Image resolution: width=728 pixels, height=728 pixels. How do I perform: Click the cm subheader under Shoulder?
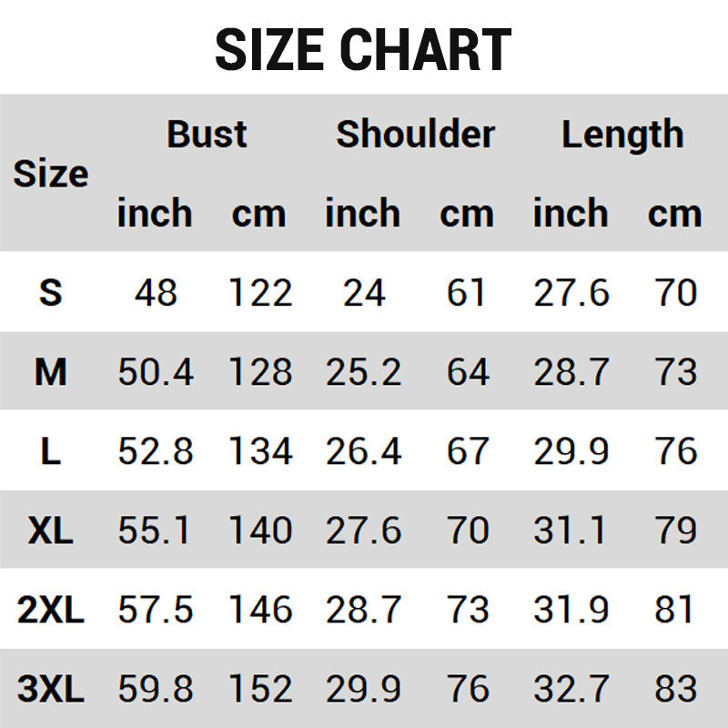[467, 214]
